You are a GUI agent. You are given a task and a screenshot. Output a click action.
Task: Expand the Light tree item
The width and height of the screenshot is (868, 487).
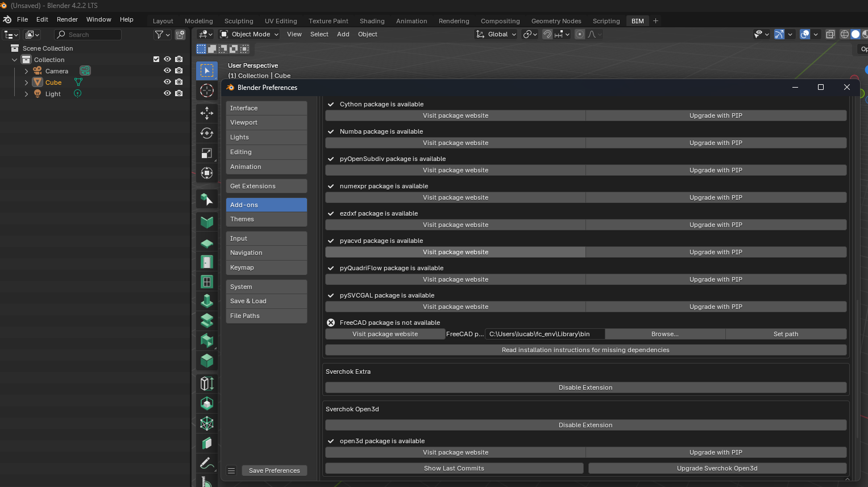[26, 94]
